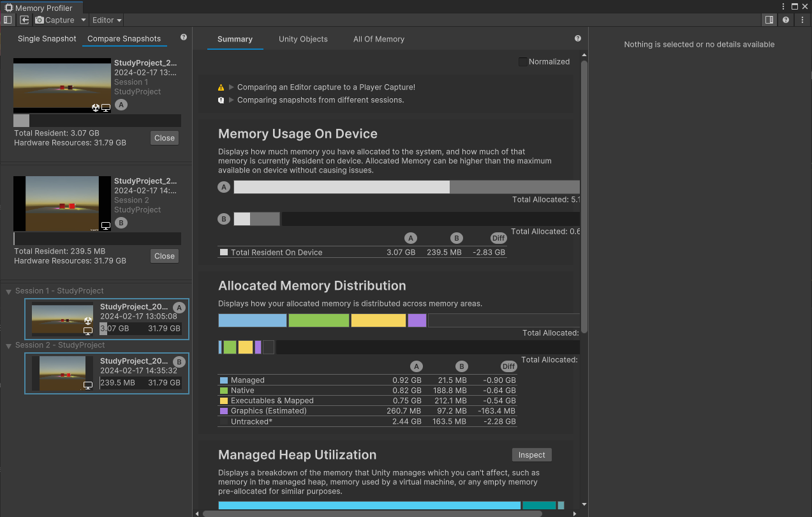Open the Capture options dropdown arrow
This screenshot has width=812, height=517.
click(83, 20)
